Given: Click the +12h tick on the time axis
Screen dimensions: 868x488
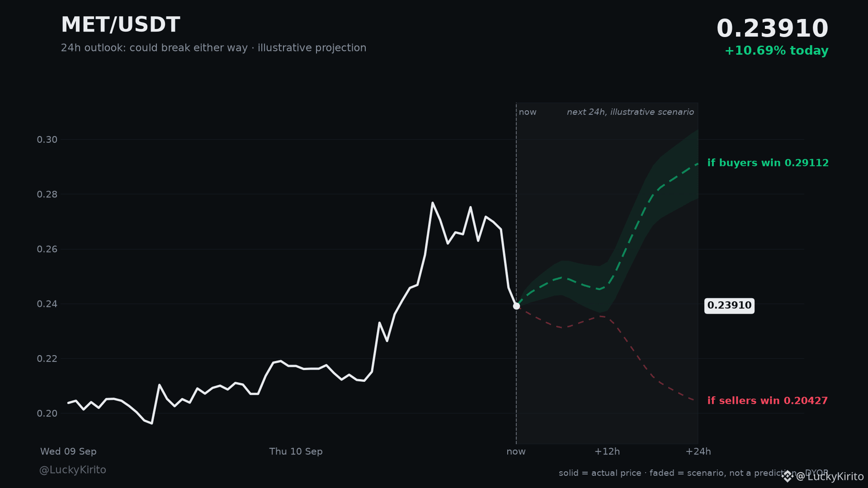Looking at the screenshot, I should coord(607,451).
